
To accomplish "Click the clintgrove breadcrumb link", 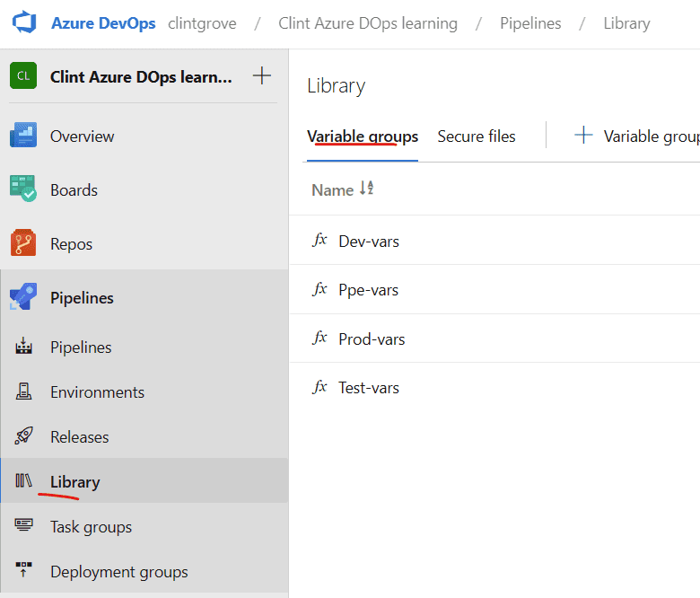I will tap(203, 23).
